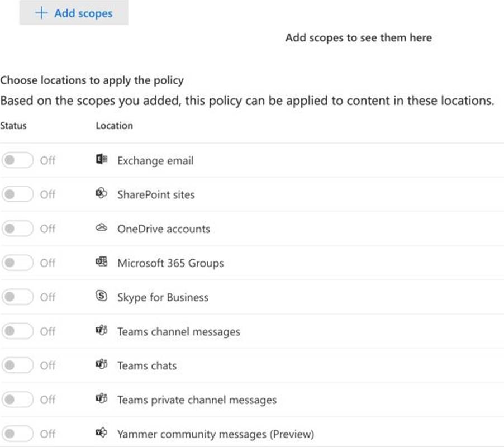Click the Teams private channel messages icon
Image resolution: width=504 pixels, height=447 pixels.
point(101,400)
